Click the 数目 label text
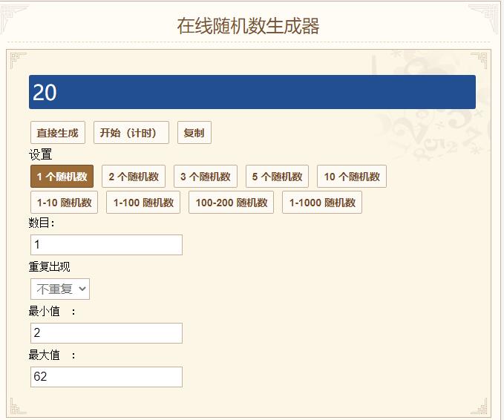 click(x=42, y=223)
